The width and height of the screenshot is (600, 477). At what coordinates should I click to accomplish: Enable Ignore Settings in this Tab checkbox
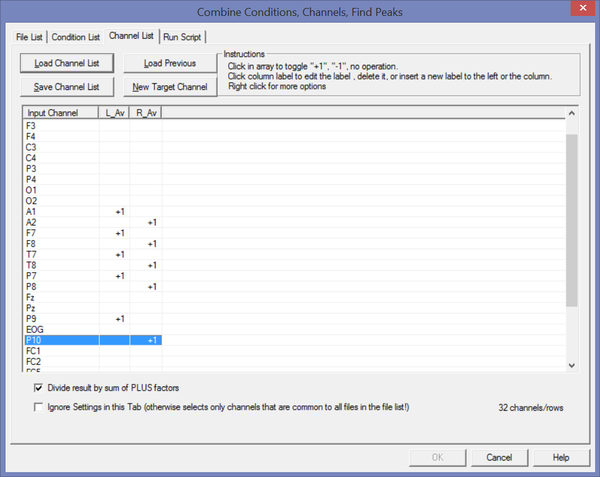[x=39, y=407]
